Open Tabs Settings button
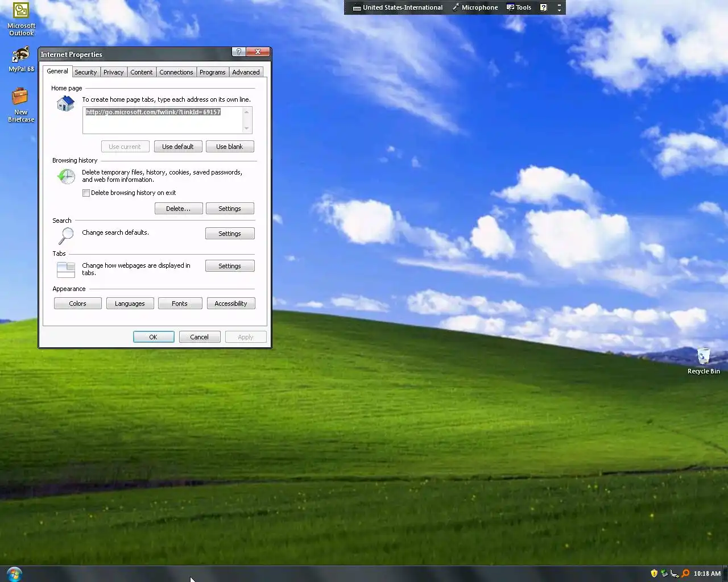The width and height of the screenshot is (728, 582). click(230, 266)
